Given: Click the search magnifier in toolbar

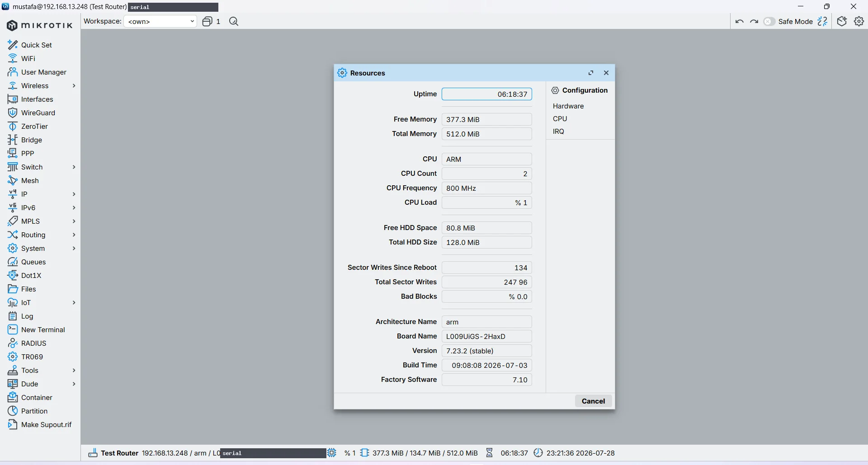Looking at the screenshot, I should pos(234,21).
